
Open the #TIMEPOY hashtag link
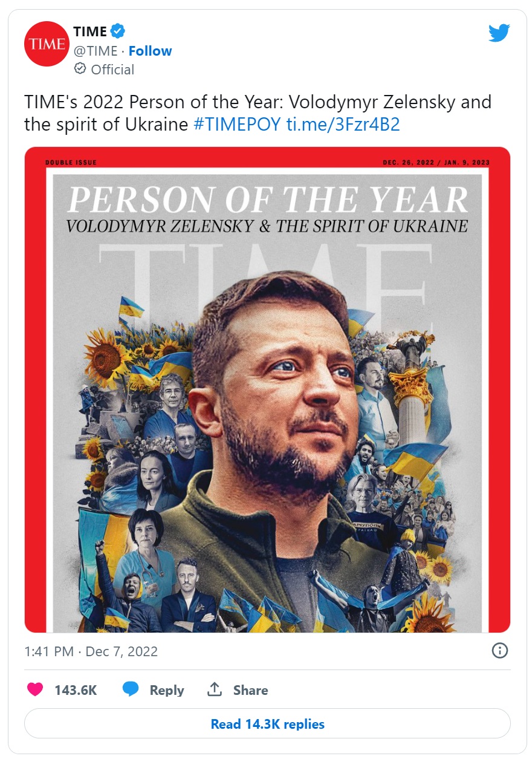(237, 125)
